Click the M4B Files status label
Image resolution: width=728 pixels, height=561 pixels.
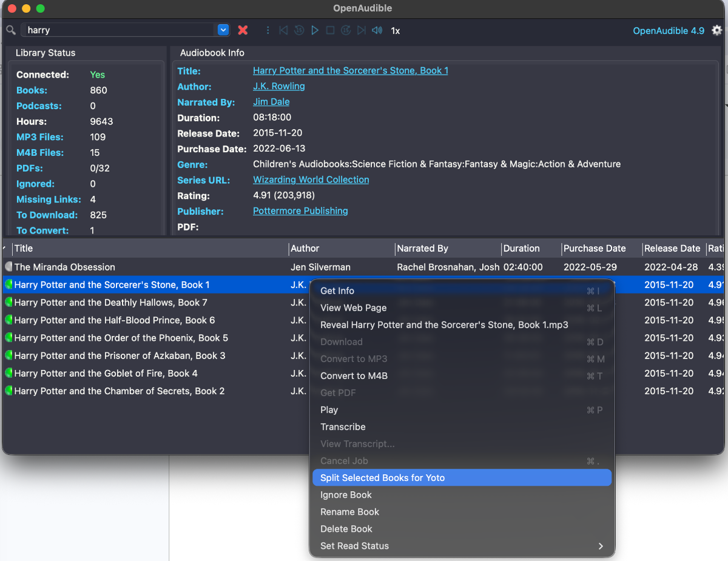pos(40,153)
